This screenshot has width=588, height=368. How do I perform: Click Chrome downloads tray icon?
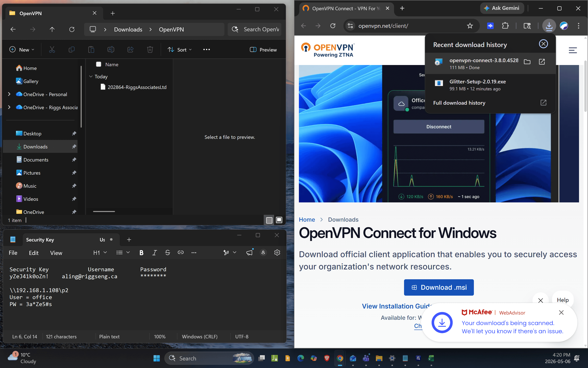[549, 26]
